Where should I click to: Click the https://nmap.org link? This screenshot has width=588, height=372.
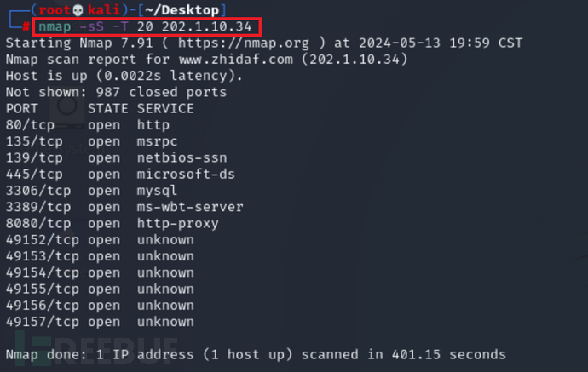point(244,43)
